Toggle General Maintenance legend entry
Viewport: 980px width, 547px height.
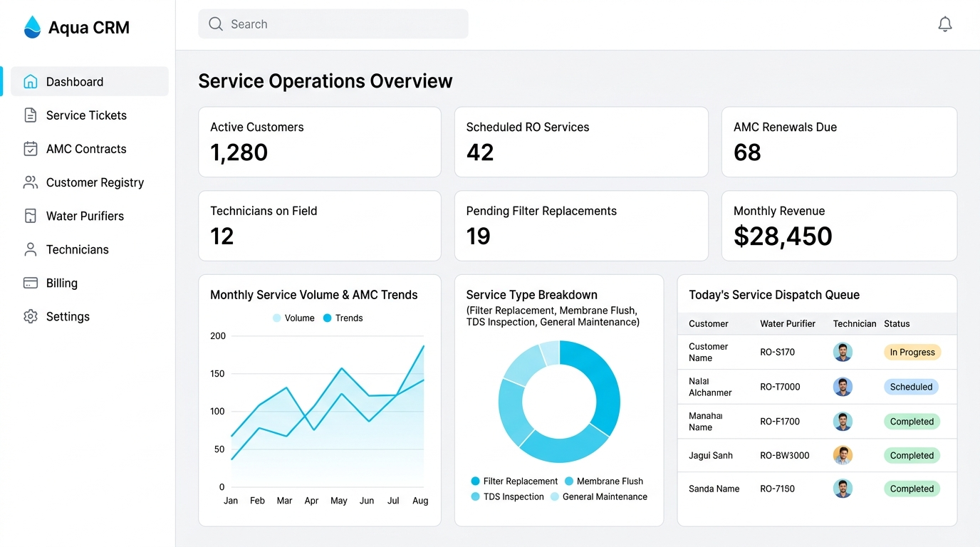(599, 497)
